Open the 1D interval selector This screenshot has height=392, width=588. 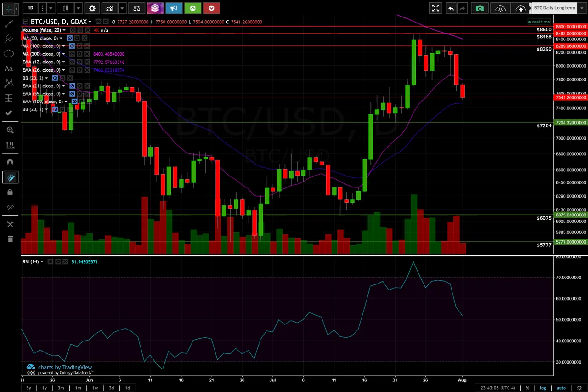[x=30, y=8]
